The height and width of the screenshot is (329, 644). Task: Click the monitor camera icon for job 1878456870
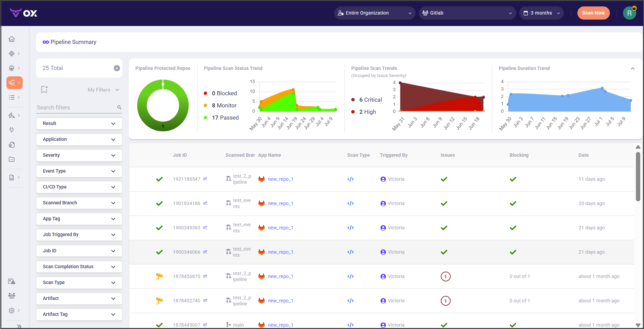[x=159, y=276]
